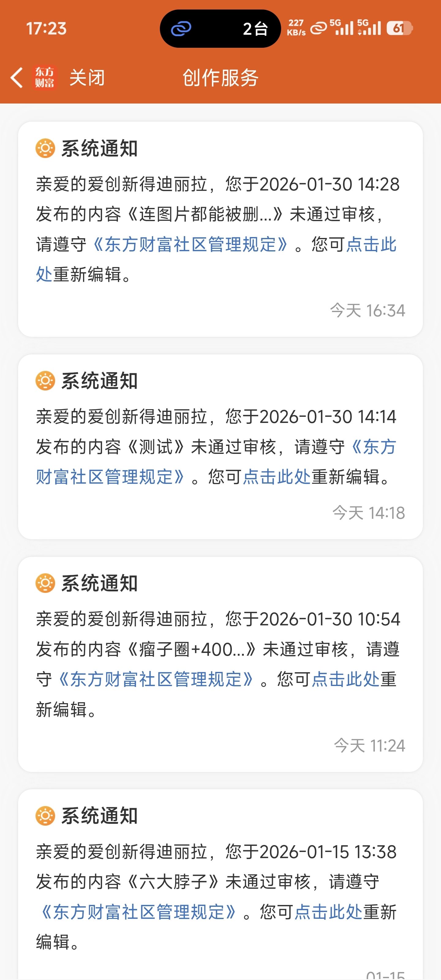Tap the 今天 11:24 timestamp
This screenshot has width=441, height=980.
pos(369,745)
